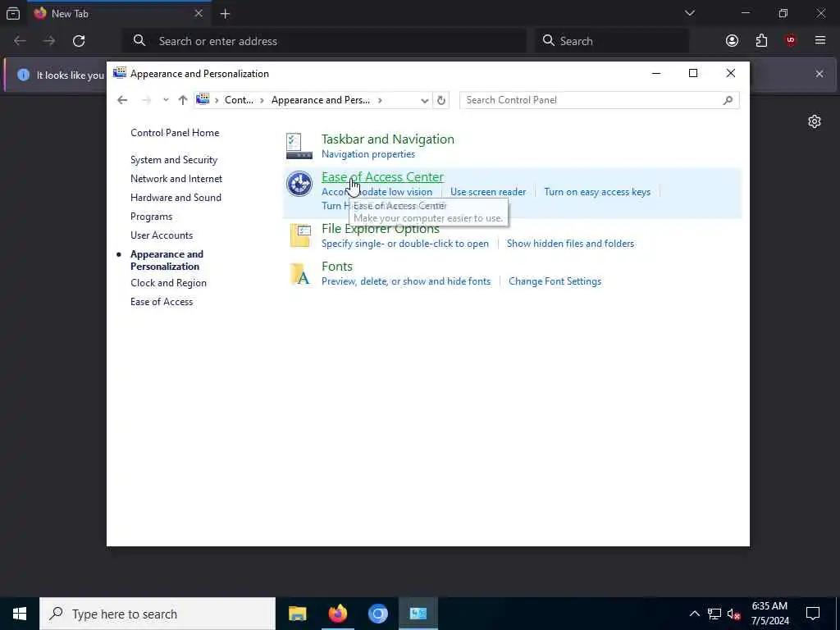Go up one level in Control Panel
This screenshot has height=630, width=840.
pyautogui.click(x=183, y=100)
